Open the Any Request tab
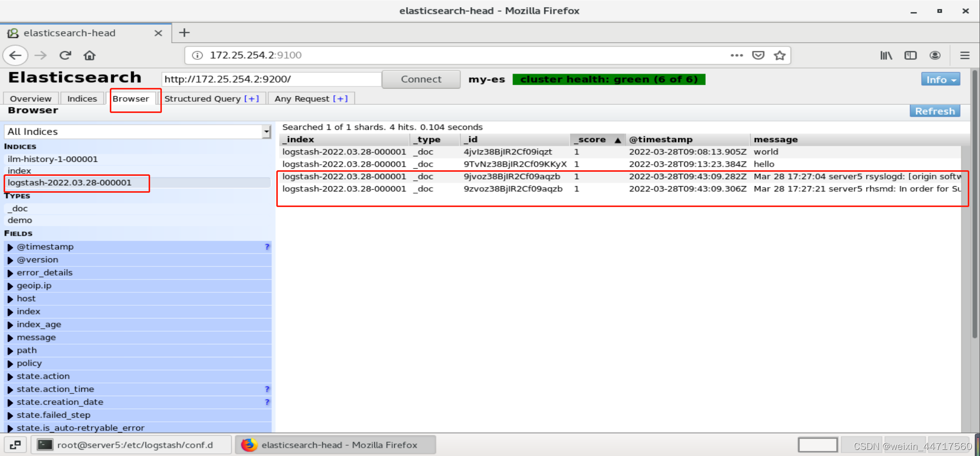Viewport: 980px width, 456px height. (311, 99)
